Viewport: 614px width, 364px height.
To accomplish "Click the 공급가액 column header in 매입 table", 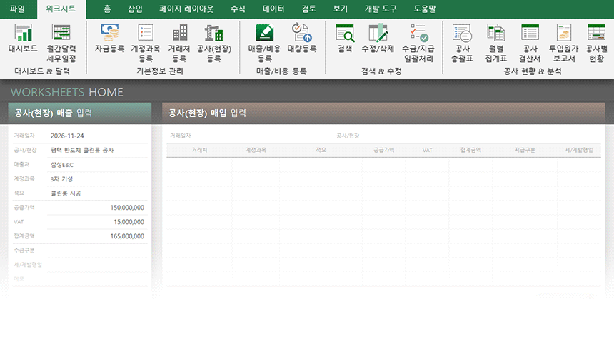I will pos(384,151).
